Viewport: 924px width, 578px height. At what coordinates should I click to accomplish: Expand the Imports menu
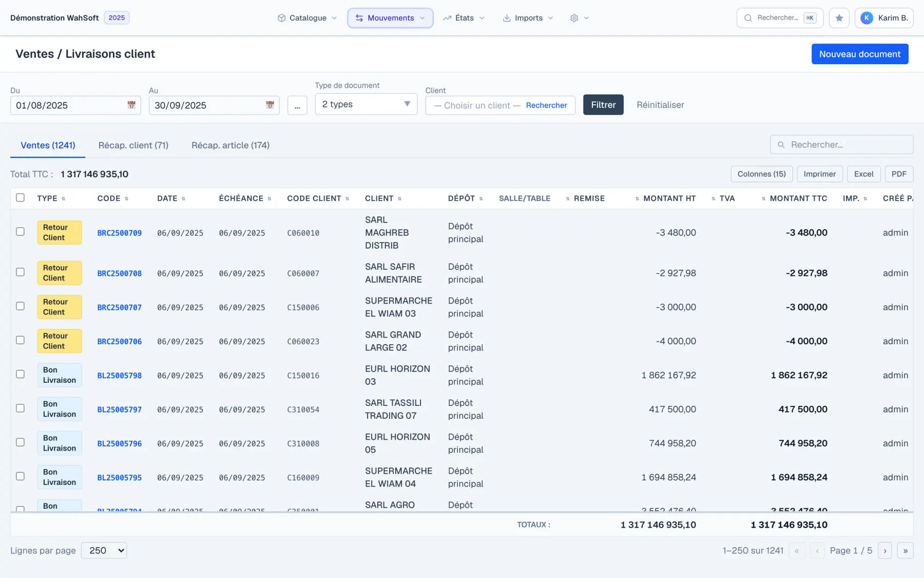pyautogui.click(x=528, y=18)
